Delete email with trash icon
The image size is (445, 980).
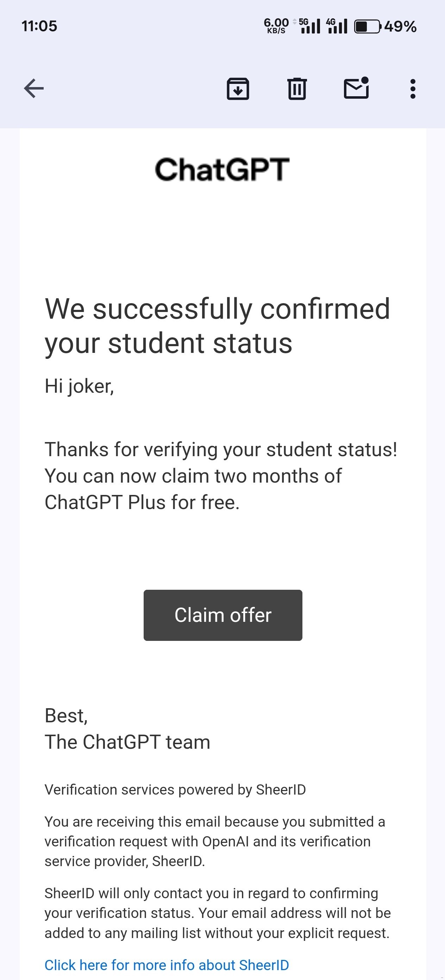pyautogui.click(x=297, y=88)
